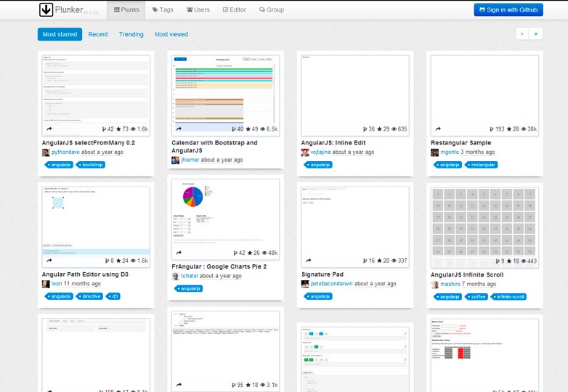The image size is (568, 392).
Task: Select the directive tag
Action: pyautogui.click(x=89, y=296)
